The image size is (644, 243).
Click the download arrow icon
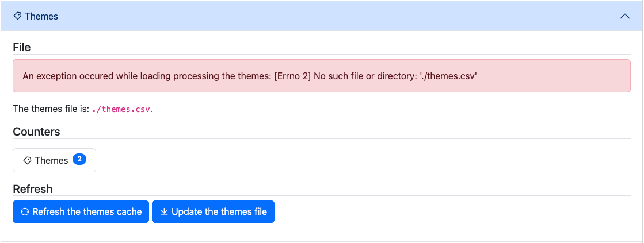(x=164, y=212)
